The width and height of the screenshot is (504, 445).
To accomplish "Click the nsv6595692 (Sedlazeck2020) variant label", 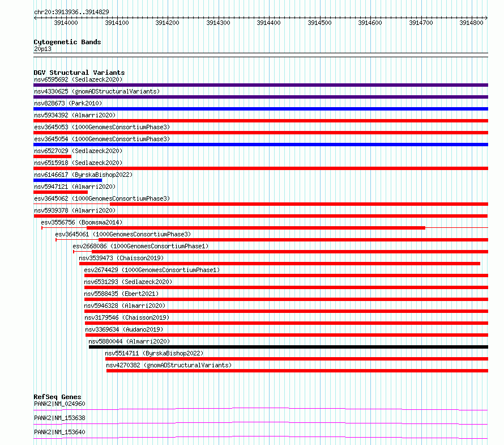I will click(x=78, y=79).
